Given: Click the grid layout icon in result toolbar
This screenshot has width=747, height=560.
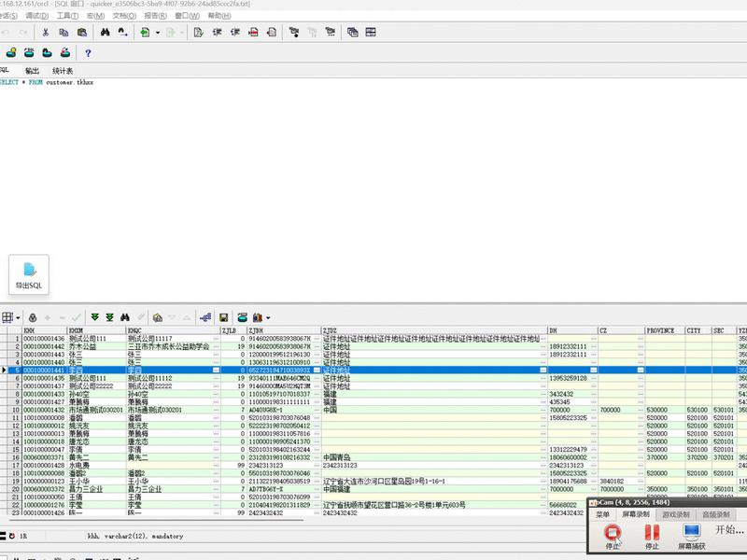Looking at the screenshot, I should 7,317.
